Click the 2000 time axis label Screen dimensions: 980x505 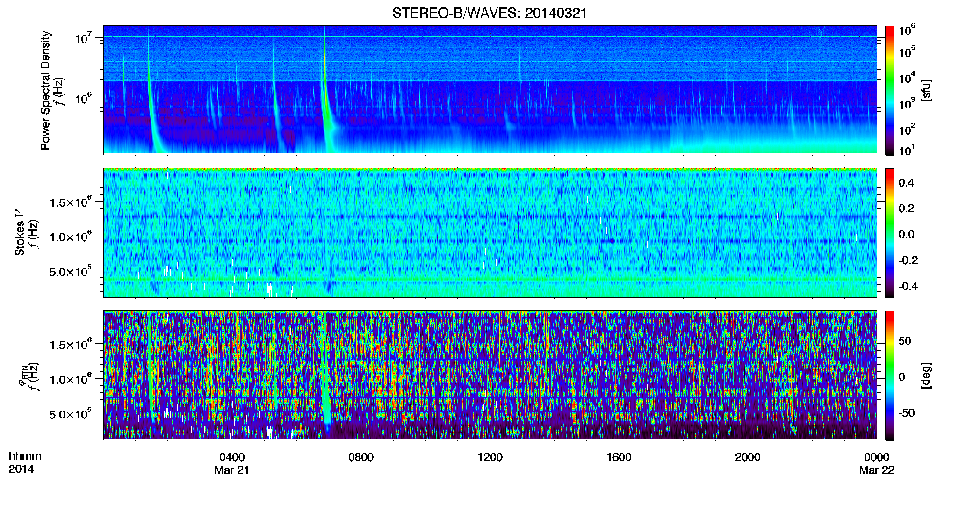click(748, 457)
